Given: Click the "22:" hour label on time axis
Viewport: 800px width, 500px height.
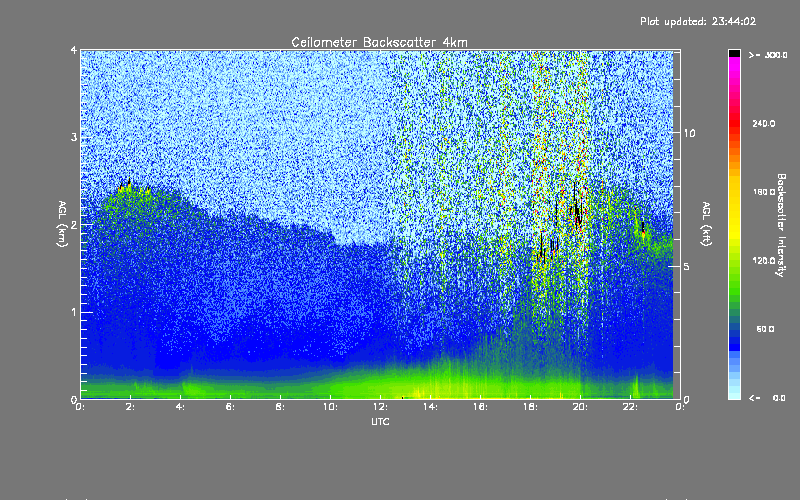Looking at the screenshot, I should (630, 407).
